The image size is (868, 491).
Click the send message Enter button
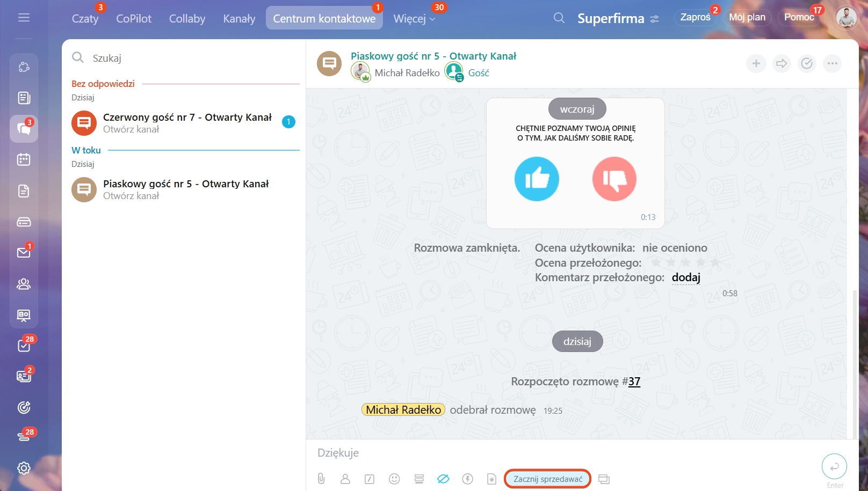coord(835,466)
